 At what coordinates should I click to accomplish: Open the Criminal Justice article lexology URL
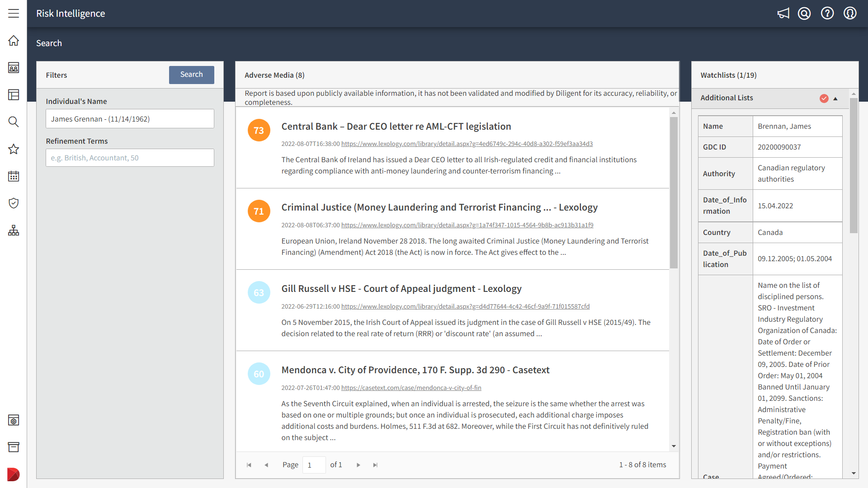467,225
